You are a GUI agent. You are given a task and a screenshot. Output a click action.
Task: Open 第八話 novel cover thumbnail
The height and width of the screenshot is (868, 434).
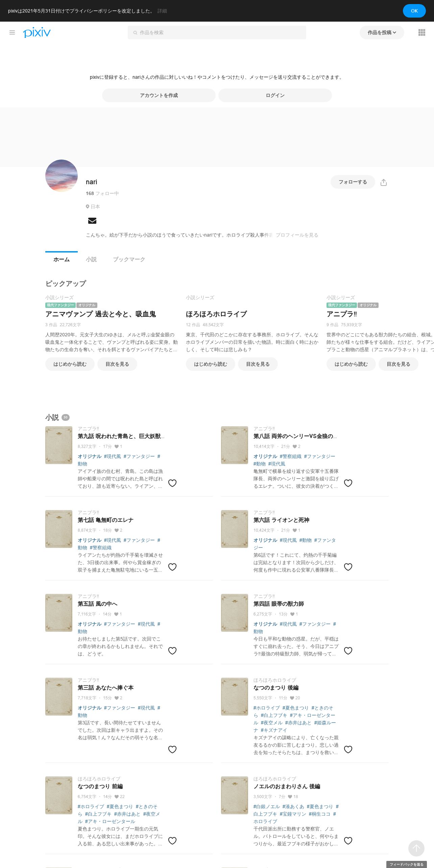click(x=235, y=445)
